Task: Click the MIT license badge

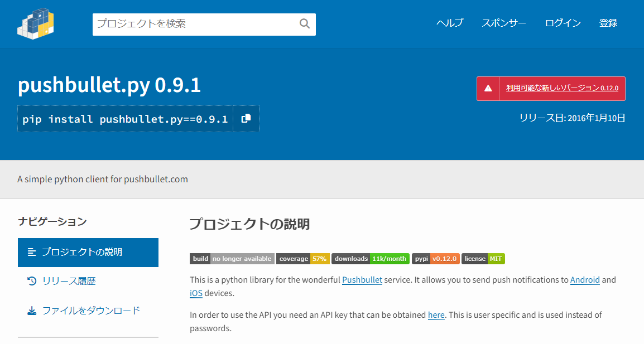Action: pos(483,259)
